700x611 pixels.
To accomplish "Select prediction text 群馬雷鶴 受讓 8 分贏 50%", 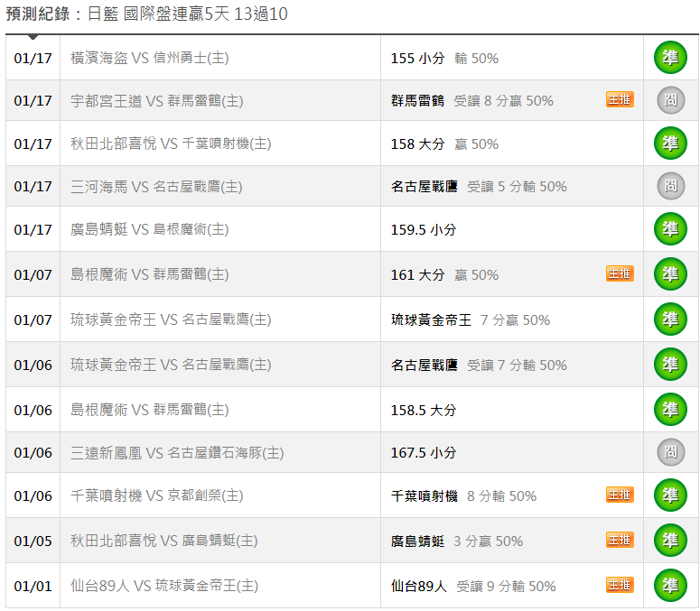I will coord(471,101).
